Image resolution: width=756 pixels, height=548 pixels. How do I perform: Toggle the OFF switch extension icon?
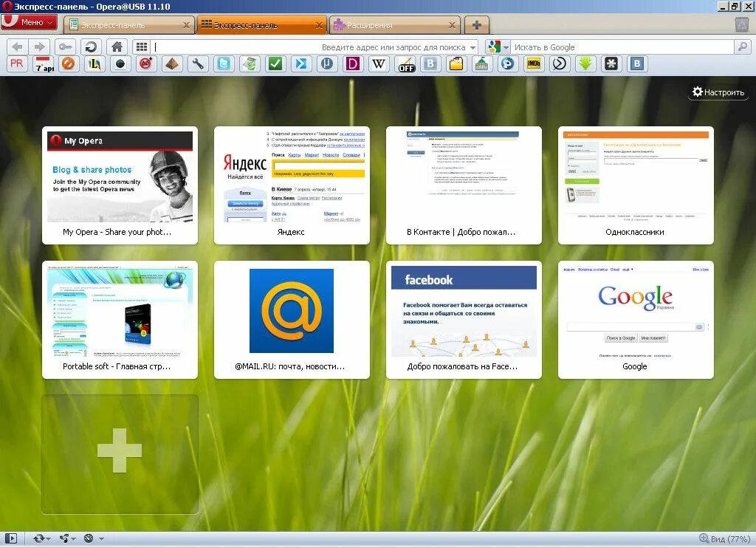pos(405,64)
